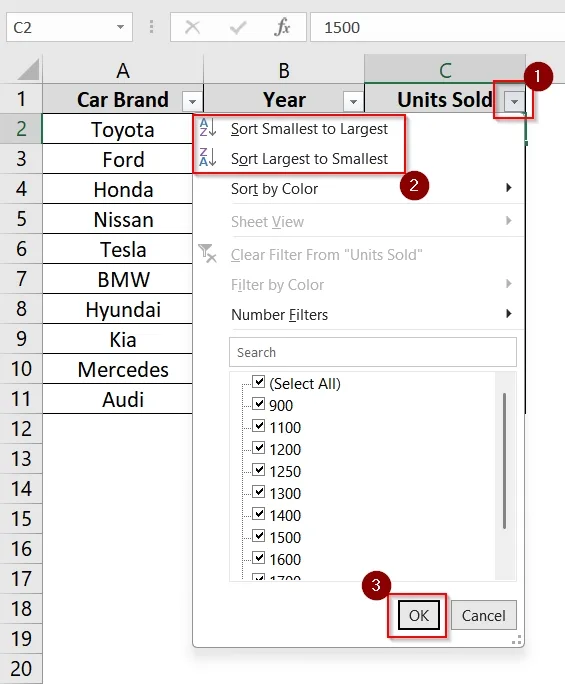Select column A header
Screen dimensions: 565x684
123,69
